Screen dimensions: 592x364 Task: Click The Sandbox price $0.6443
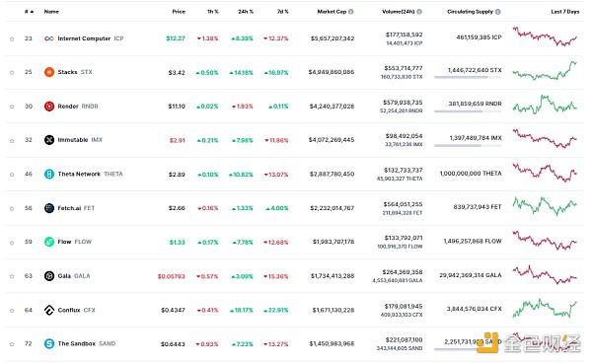pos(173,344)
